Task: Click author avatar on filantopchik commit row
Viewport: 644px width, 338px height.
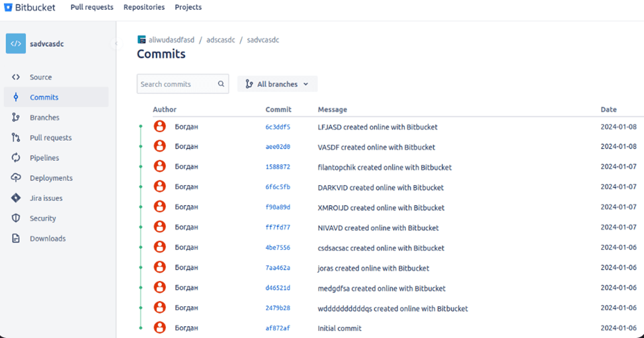Action: (x=159, y=167)
